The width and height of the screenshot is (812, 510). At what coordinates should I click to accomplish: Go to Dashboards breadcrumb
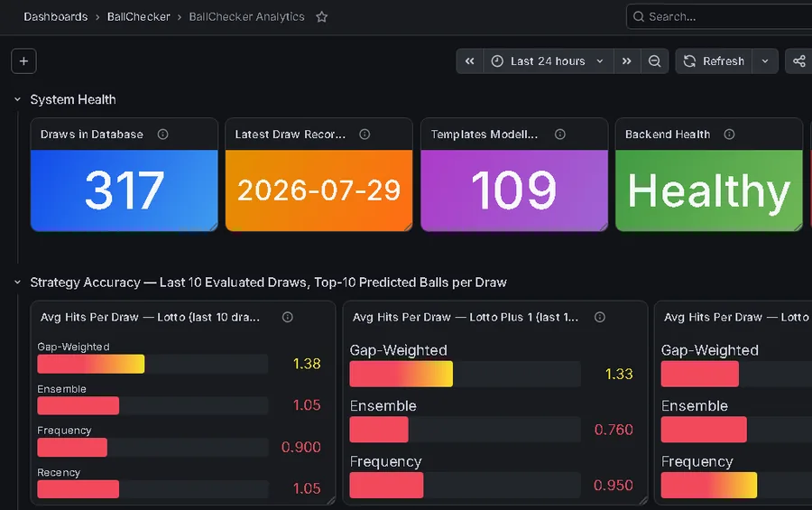coord(55,16)
